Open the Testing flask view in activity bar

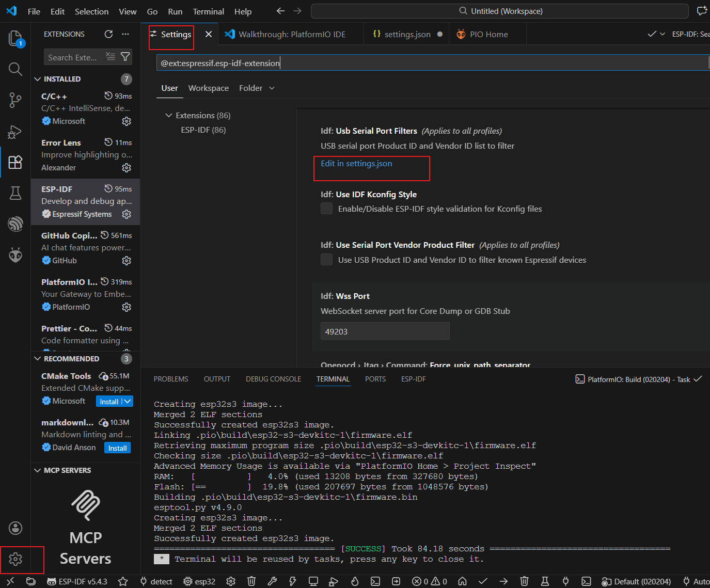coord(15,193)
